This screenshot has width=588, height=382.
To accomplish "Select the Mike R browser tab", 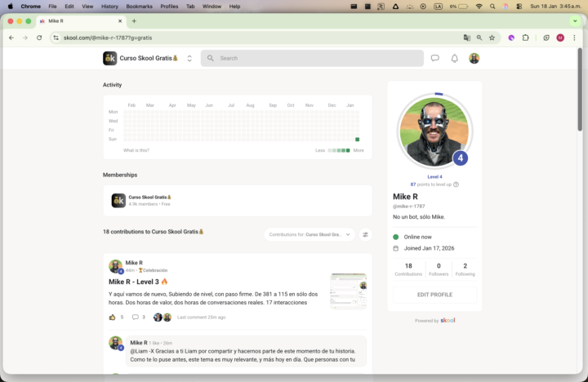I will tap(81, 21).
